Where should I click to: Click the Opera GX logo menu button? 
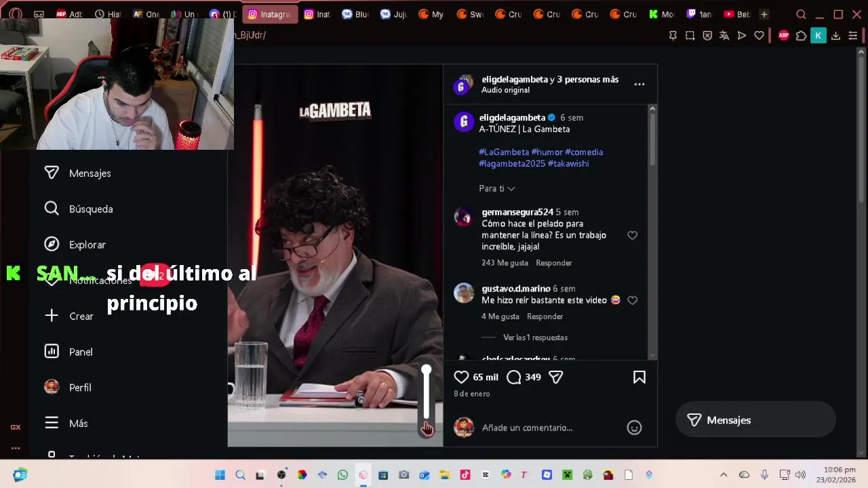coord(16,14)
